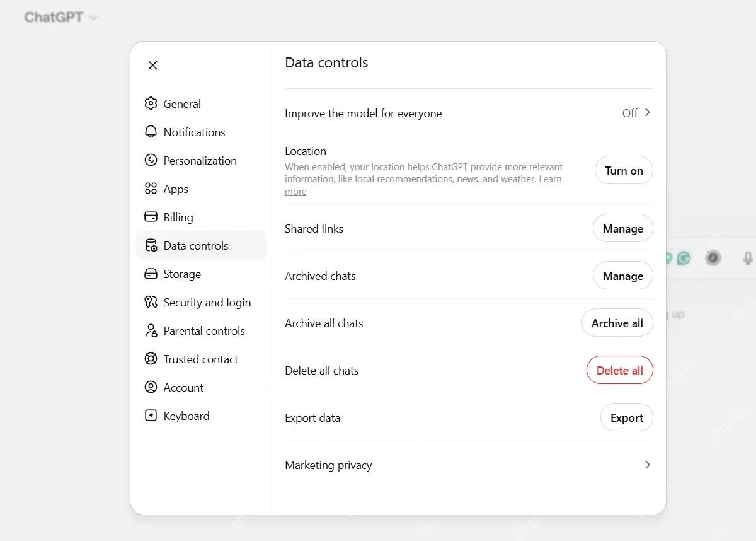The height and width of the screenshot is (541, 756).
Task: Close the settings dialog with X
Action: tap(152, 65)
